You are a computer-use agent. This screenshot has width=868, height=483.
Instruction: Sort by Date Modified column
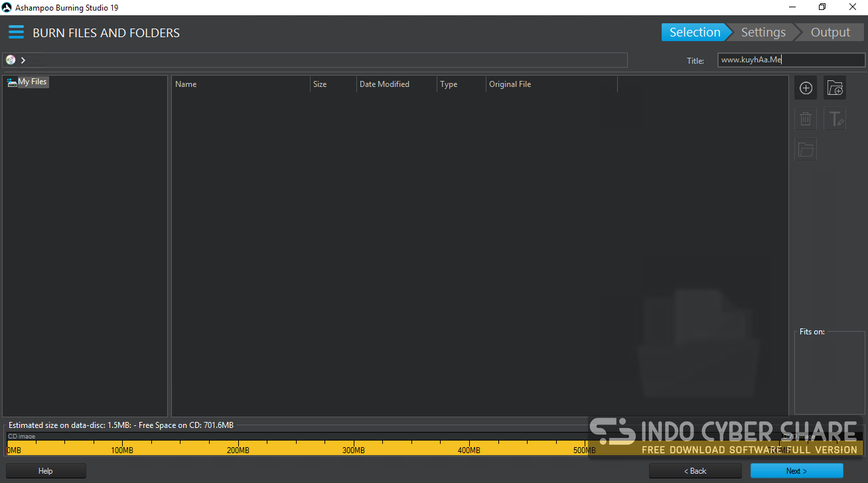click(397, 84)
